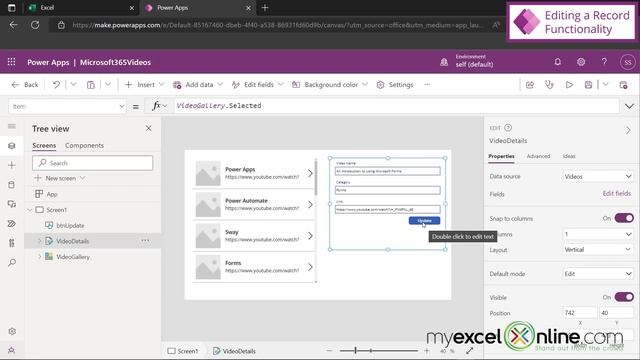Screen dimensions: 640x360
Task: Click the Edit fields link in properties
Action: [617, 193]
